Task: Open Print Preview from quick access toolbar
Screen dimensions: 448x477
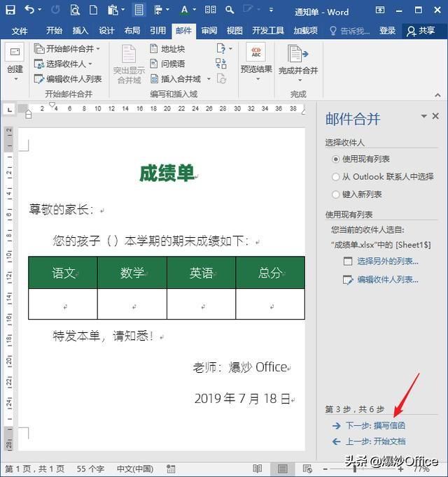Action: (75, 10)
